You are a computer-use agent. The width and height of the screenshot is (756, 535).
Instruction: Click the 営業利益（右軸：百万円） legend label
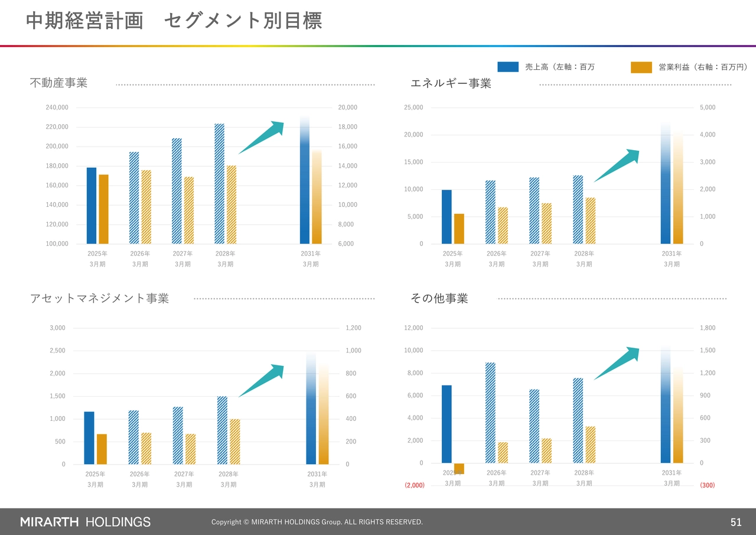click(x=703, y=67)
